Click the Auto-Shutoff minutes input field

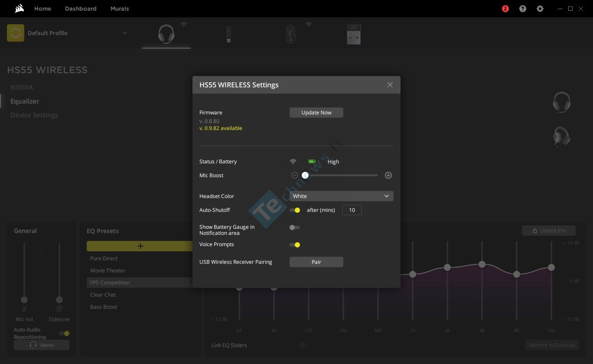pyautogui.click(x=352, y=210)
